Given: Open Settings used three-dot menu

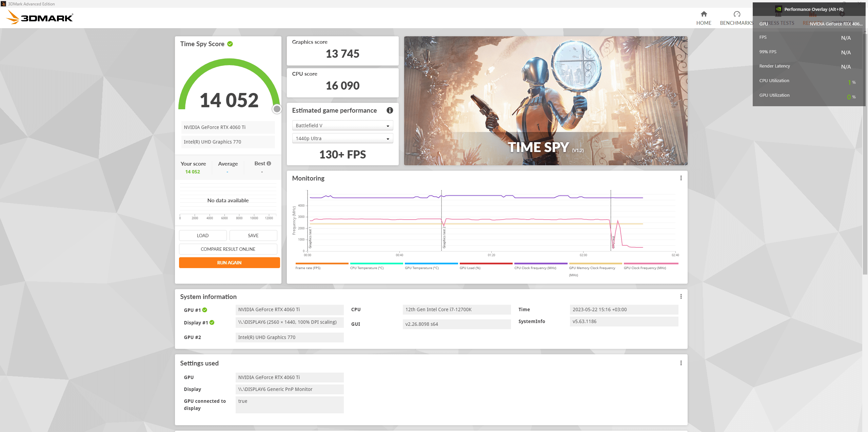Looking at the screenshot, I should 681,363.
